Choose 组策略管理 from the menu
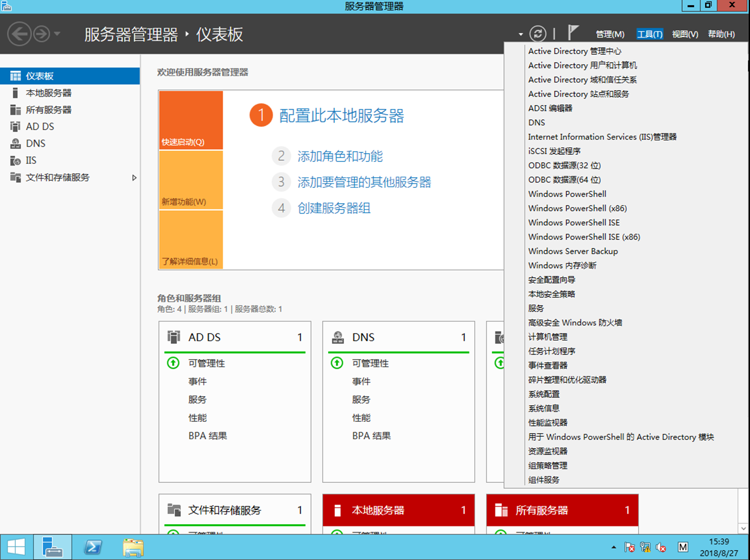750x560 pixels. [548, 465]
